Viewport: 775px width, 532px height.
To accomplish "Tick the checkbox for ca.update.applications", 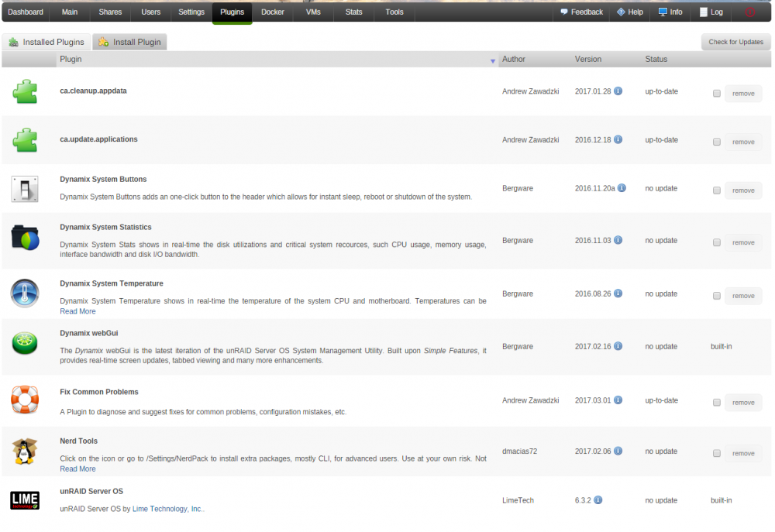I will [x=717, y=142].
